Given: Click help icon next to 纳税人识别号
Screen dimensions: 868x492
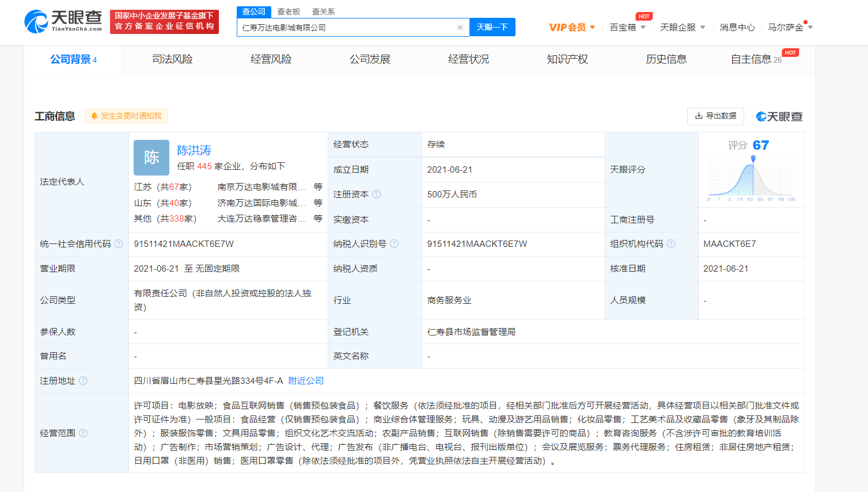Looking at the screenshot, I should [x=395, y=244].
